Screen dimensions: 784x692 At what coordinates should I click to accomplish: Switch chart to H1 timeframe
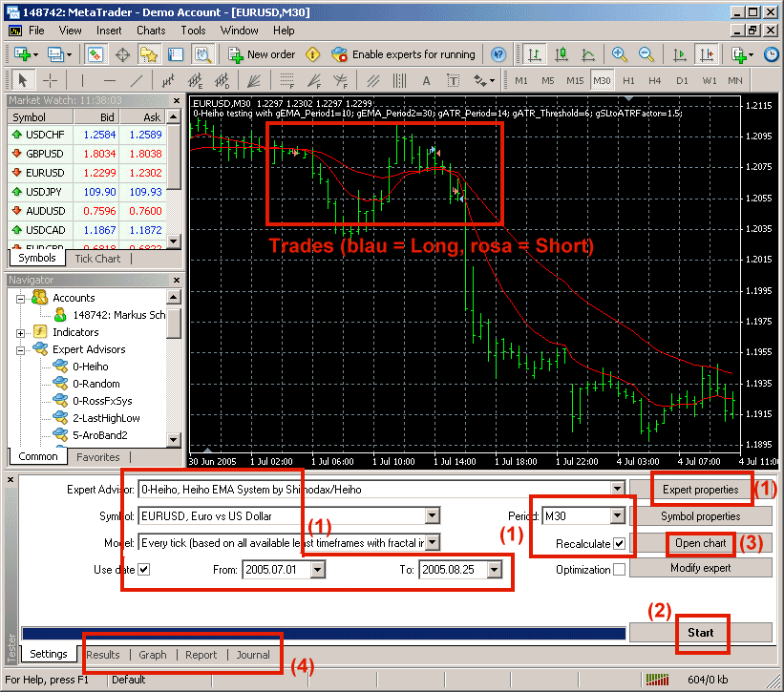(x=628, y=80)
